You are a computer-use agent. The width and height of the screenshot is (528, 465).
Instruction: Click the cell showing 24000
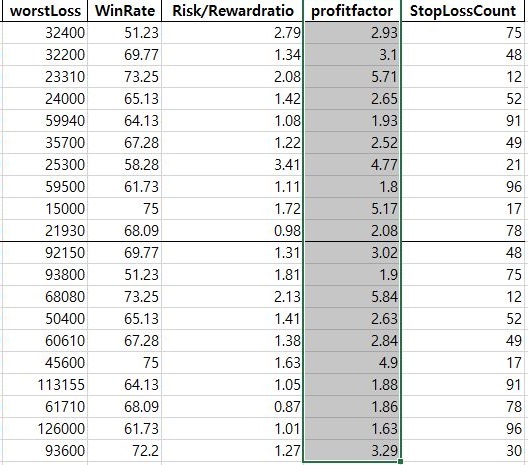pos(45,99)
